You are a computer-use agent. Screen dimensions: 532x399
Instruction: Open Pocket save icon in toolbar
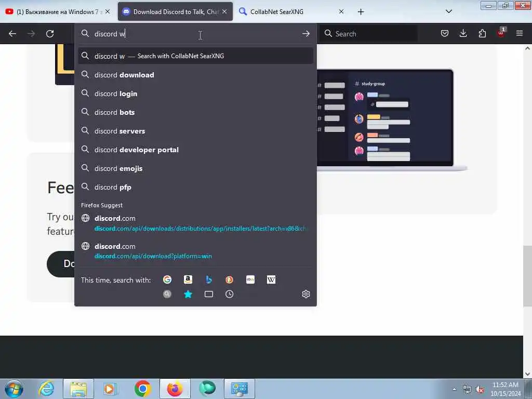(445, 33)
